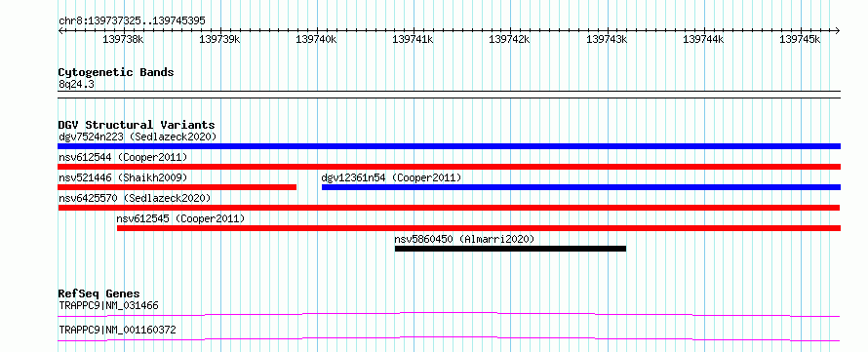Click the black nsv5860450 Almarri2020 bar
Screen dimensions: 868x352
510,249
